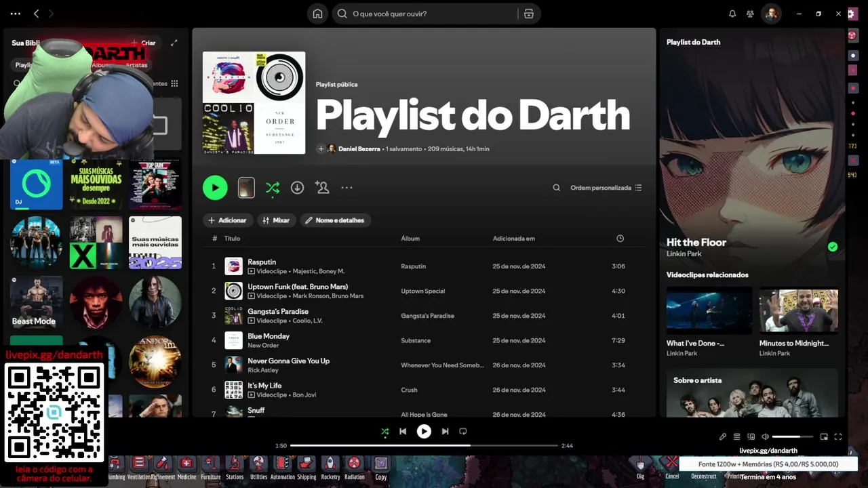Open more options for the playlist
This screenshot has width=868, height=488.
click(347, 188)
